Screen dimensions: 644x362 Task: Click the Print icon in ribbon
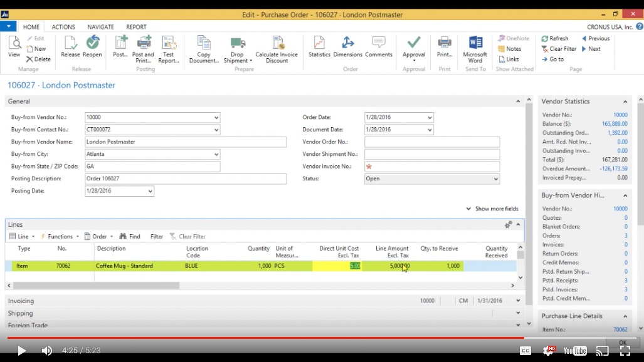pyautogui.click(x=445, y=47)
